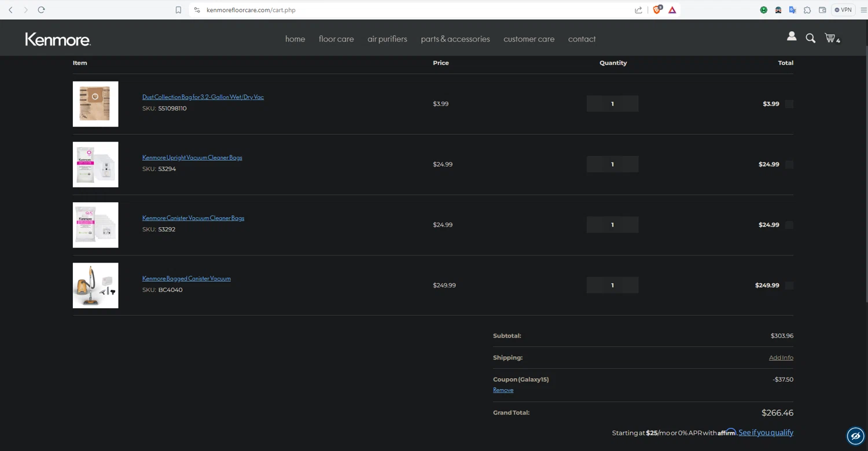Open Kenmore Canister Vacuum Cleaner Bags link
This screenshot has height=451, width=868.
click(193, 218)
